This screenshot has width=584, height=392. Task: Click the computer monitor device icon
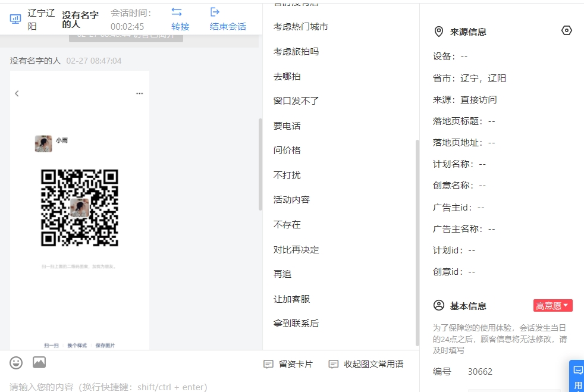tap(15, 18)
